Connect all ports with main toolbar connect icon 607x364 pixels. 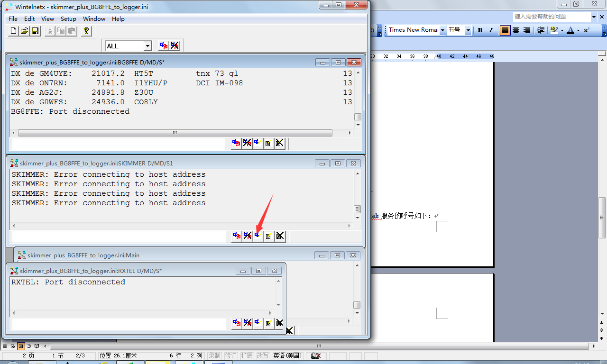(x=164, y=45)
